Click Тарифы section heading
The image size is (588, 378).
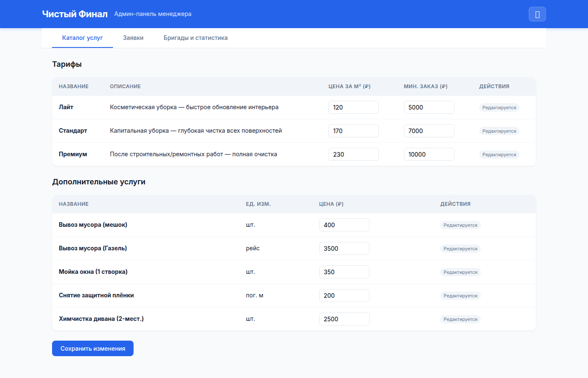click(67, 64)
